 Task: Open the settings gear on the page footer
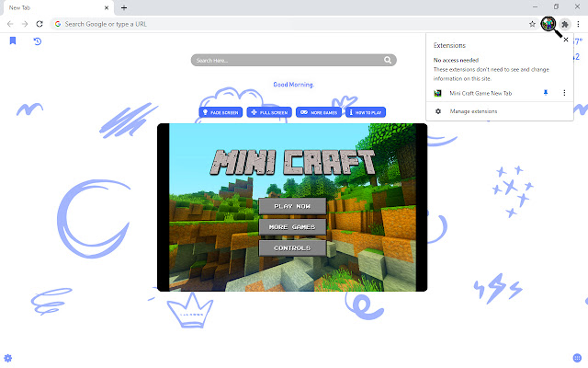(8, 358)
